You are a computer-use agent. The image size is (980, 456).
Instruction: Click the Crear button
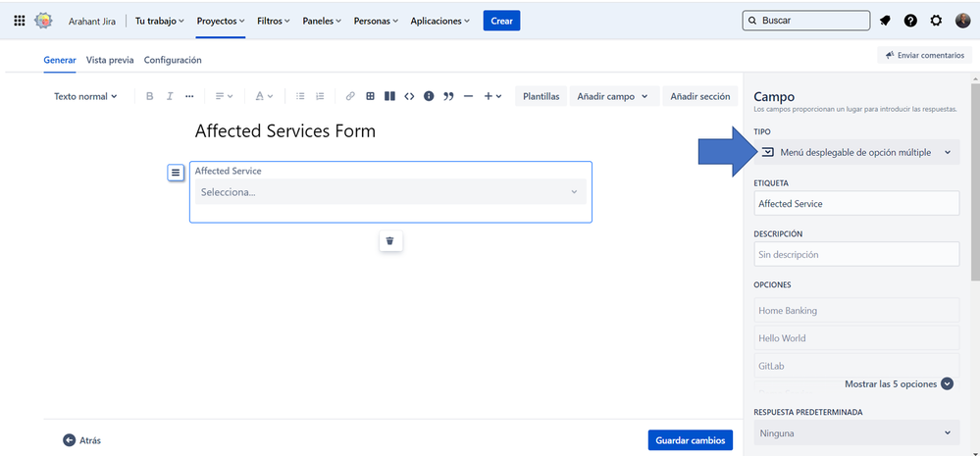click(501, 21)
